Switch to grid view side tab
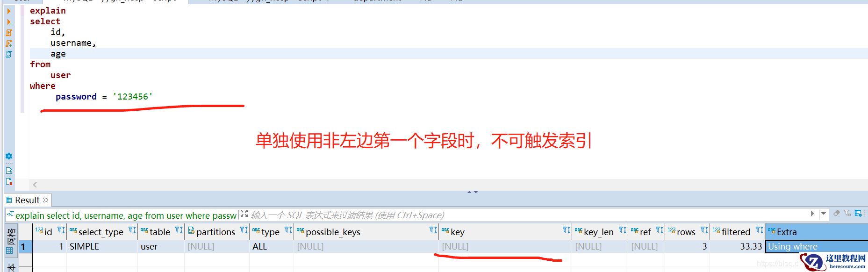Image resolution: width=868 pixels, height=272 pixels. [x=10, y=240]
